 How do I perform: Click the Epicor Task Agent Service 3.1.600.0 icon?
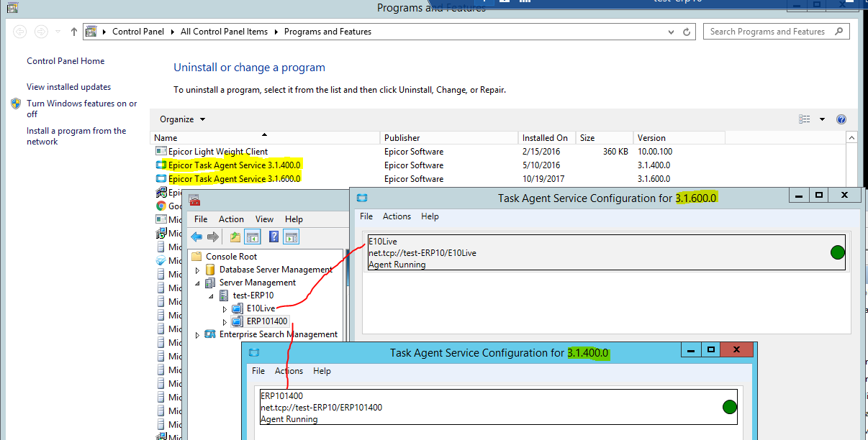161,179
